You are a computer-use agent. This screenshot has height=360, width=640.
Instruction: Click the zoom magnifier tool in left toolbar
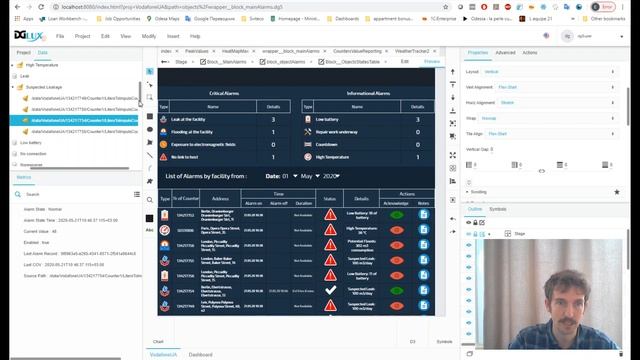[150, 200]
